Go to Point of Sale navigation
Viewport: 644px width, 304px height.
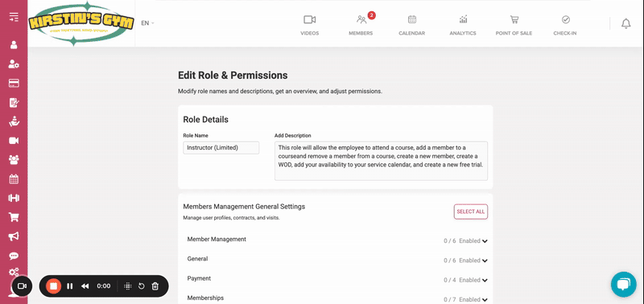(x=514, y=26)
